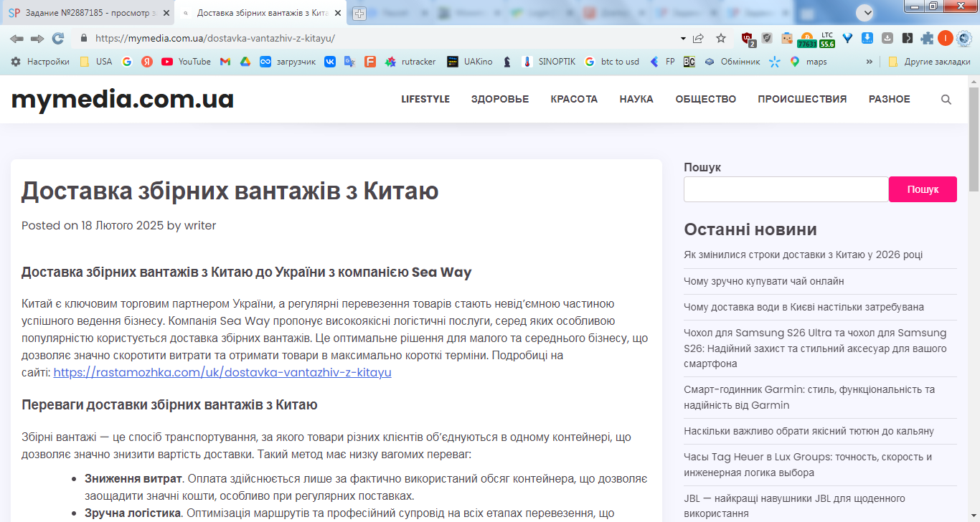Open the Gmail bookmark icon
Image resolution: width=980 pixels, height=522 pixels.
point(225,62)
